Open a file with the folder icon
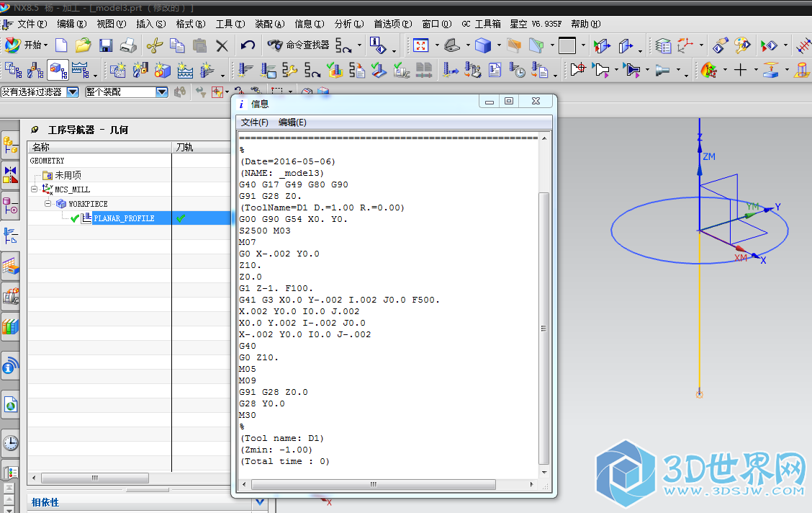 click(x=83, y=45)
